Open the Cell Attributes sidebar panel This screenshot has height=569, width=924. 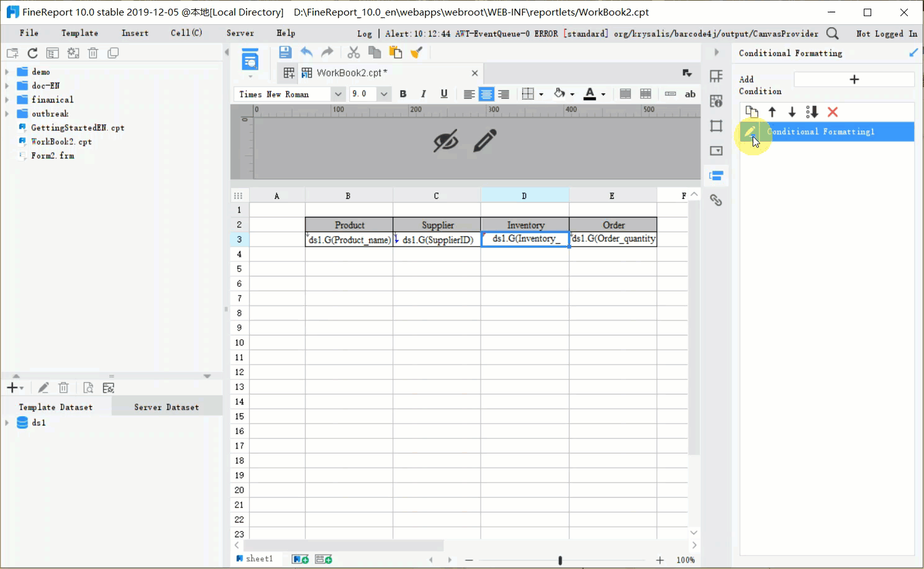(x=716, y=101)
